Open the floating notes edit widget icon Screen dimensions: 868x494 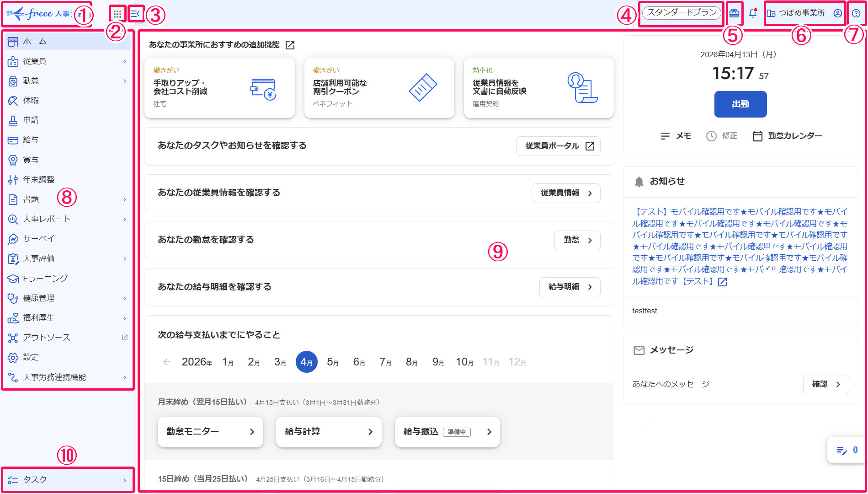coord(842,451)
